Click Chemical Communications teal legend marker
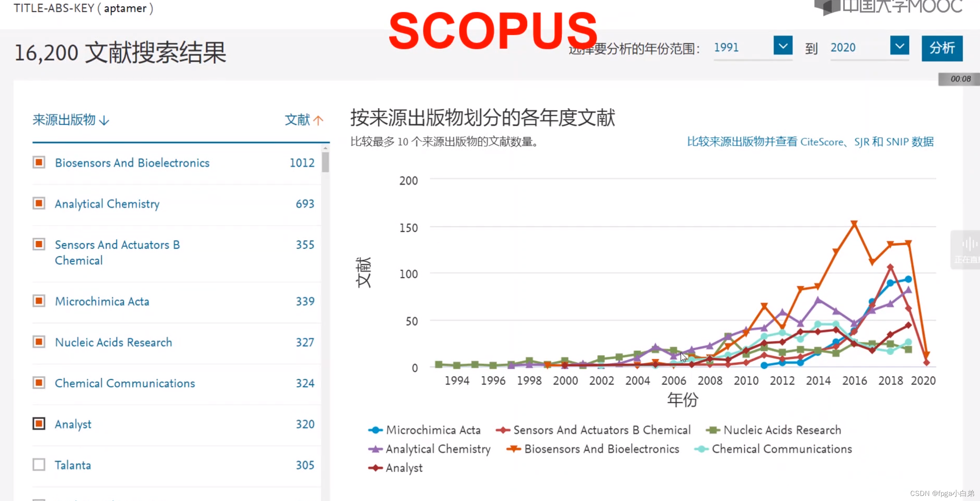The width and height of the screenshot is (980, 501). [701, 449]
